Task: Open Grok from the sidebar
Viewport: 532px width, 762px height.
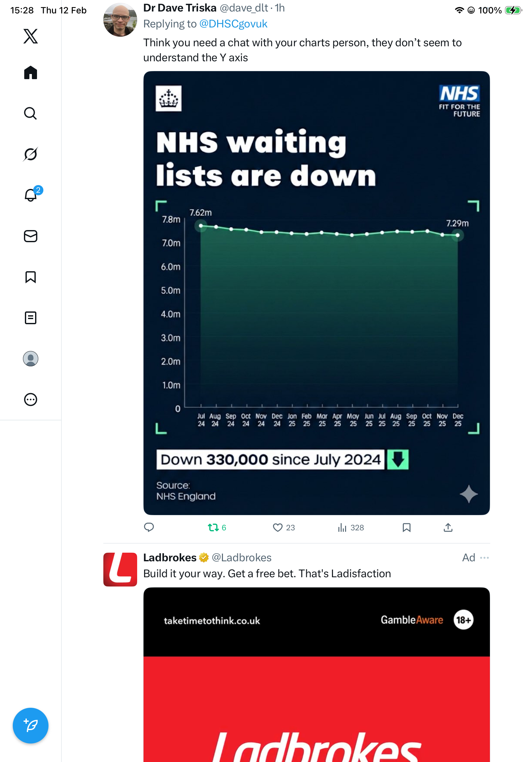Action: pos(31,154)
